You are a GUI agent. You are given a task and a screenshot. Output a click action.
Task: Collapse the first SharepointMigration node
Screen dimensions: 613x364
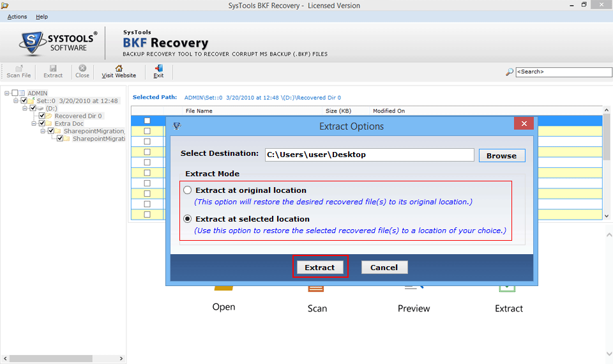[43, 131]
